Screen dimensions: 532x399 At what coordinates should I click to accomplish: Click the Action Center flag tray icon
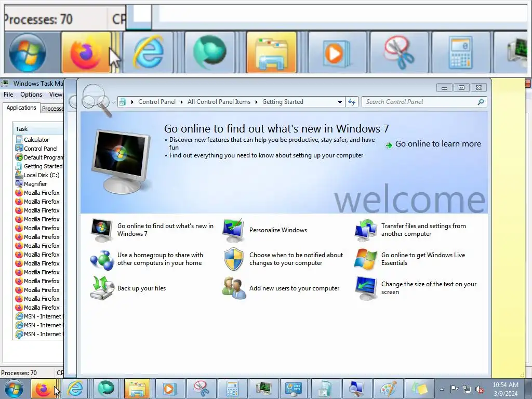pos(454,389)
